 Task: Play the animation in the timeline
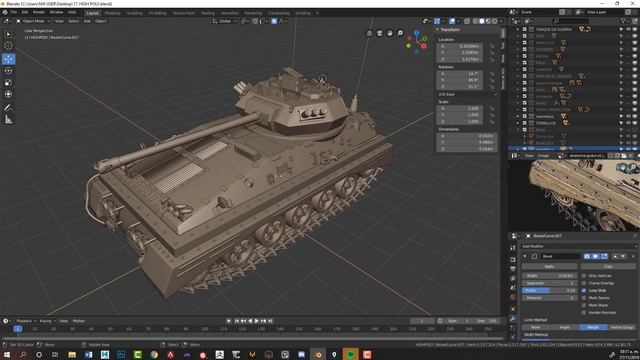click(x=257, y=321)
